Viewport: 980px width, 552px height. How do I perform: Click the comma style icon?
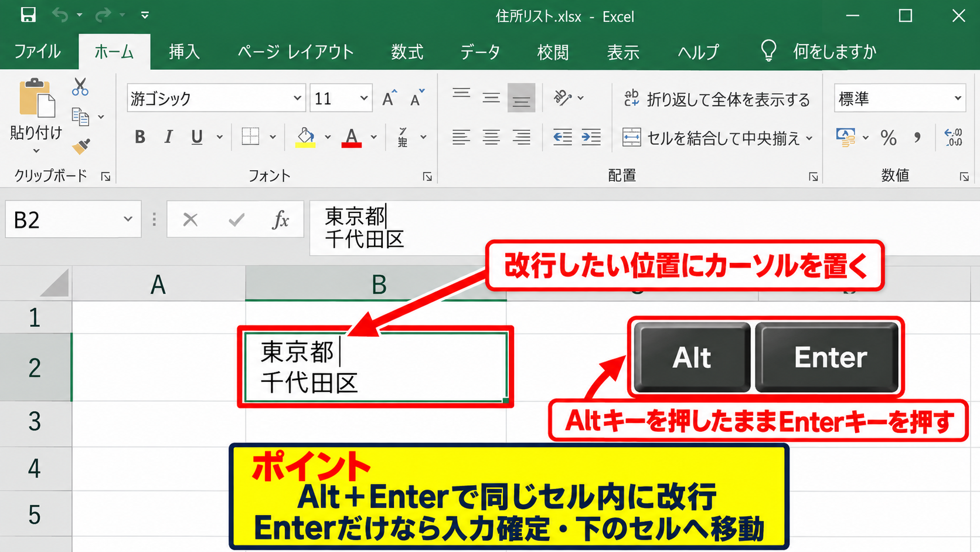pos(917,138)
